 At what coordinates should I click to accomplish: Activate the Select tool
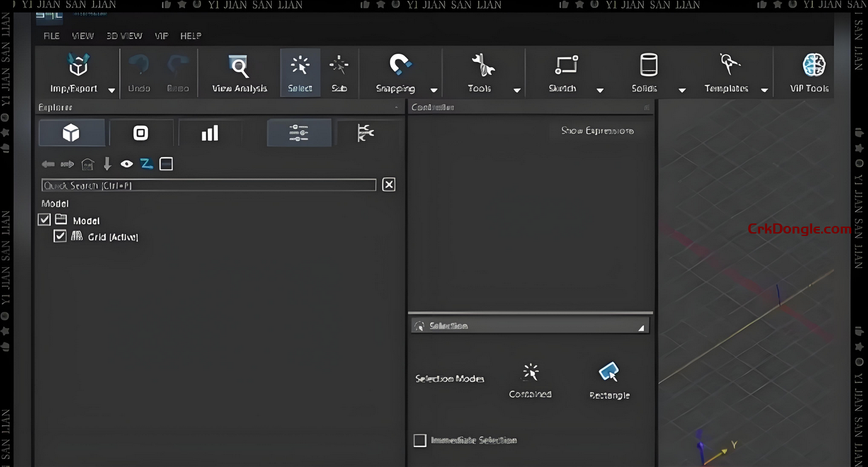coord(300,66)
